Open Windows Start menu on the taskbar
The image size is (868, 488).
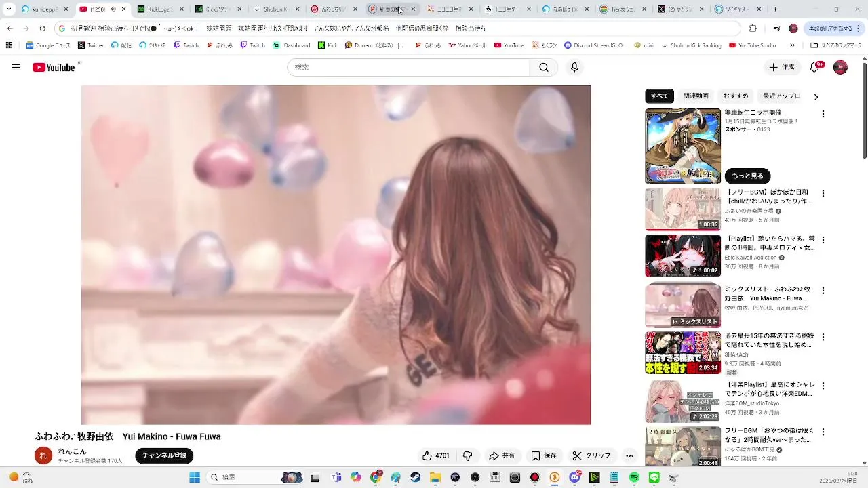tap(195, 477)
